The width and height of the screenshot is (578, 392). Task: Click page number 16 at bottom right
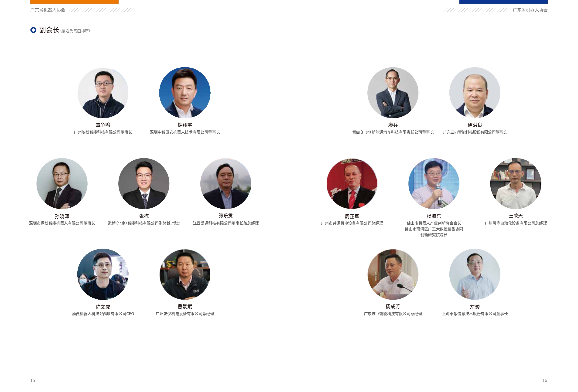pyautogui.click(x=545, y=380)
